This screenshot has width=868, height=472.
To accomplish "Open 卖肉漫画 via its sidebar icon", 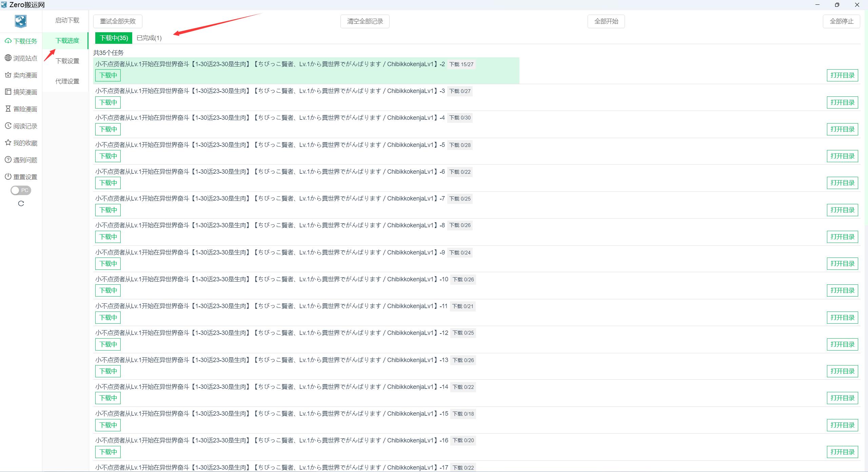I will [8, 75].
